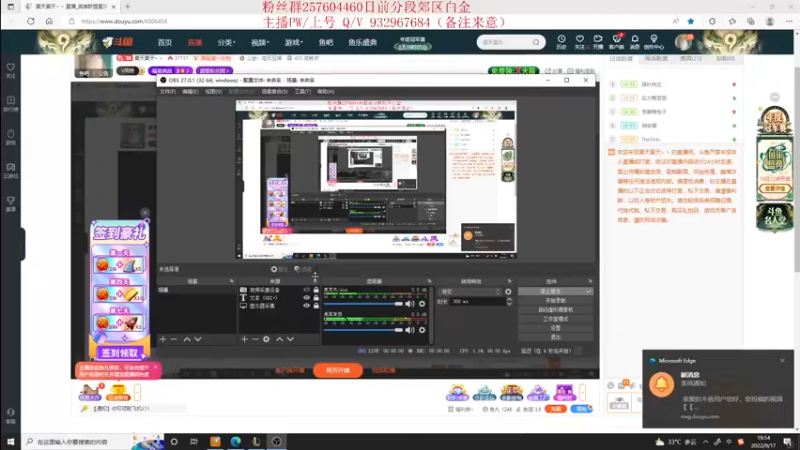Mute the first audio mixer channel
This screenshot has height=450, width=800.
410,304
